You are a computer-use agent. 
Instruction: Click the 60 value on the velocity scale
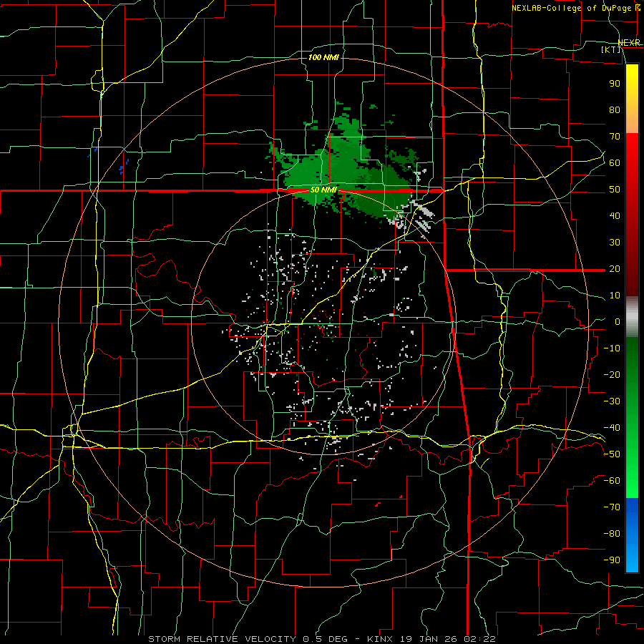(x=615, y=163)
